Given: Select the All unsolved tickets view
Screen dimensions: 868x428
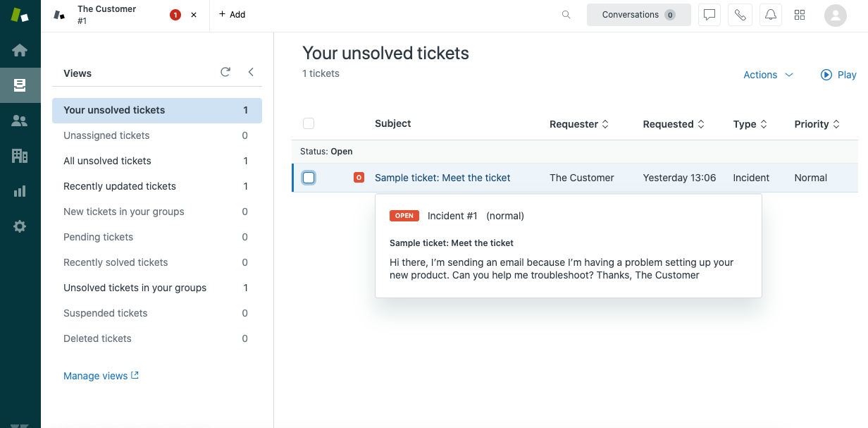Looking at the screenshot, I should tap(107, 161).
